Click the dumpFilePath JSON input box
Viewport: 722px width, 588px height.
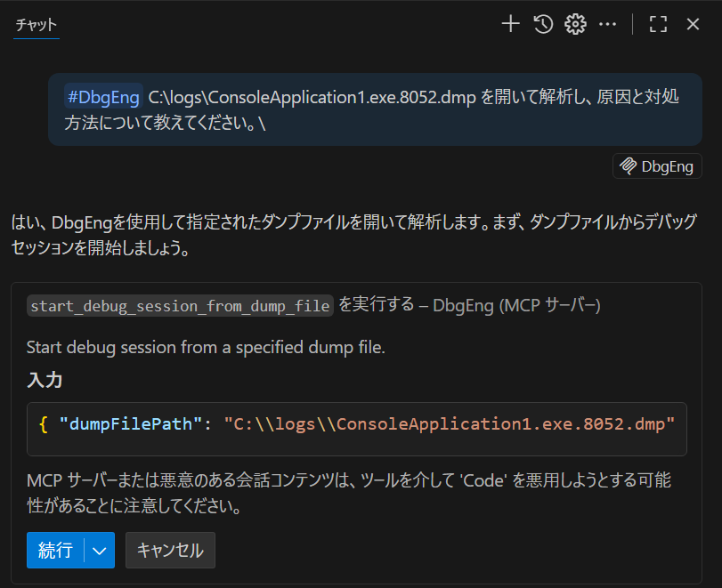(x=357, y=430)
